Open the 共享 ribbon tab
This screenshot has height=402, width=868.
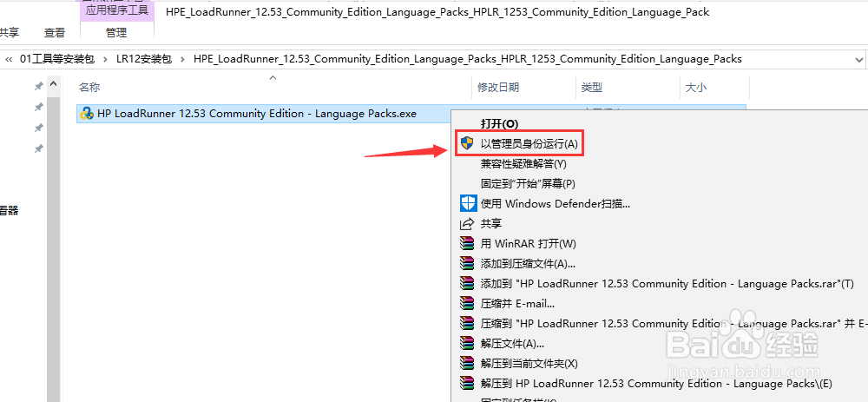(9, 33)
